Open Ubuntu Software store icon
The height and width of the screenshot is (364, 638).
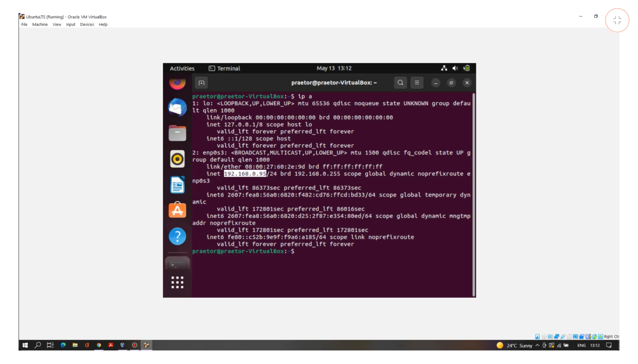(177, 210)
